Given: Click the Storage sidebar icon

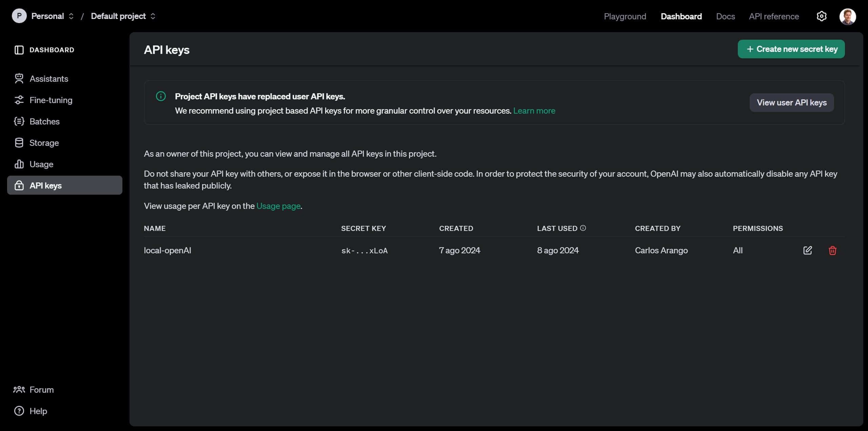Looking at the screenshot, I should [x=18, y=142].
